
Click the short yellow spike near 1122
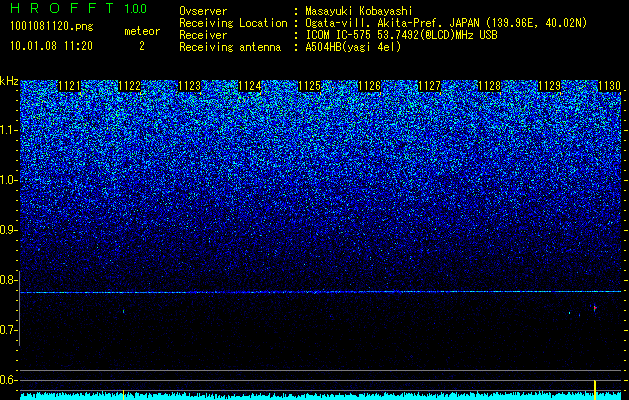click(124, 395)
